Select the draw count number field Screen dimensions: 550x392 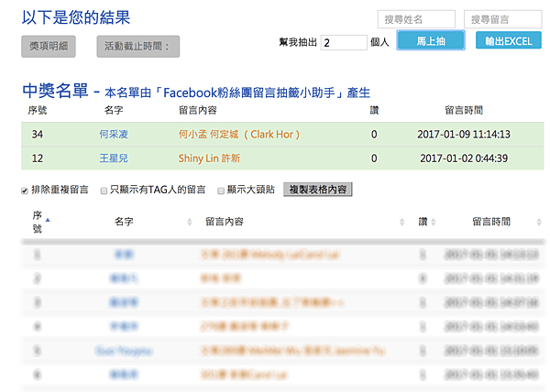click(x=344, y=42)
